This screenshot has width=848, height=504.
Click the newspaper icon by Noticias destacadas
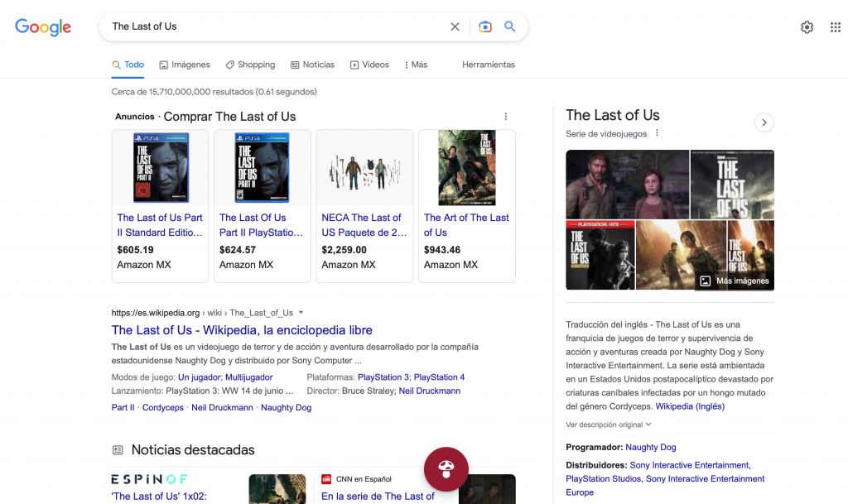118,450
